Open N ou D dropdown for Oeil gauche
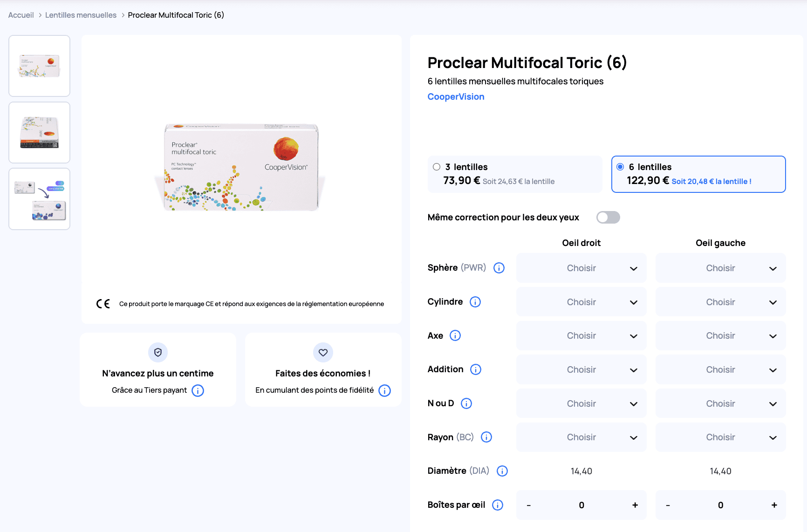Screen dimensions: 807x532 [721, 403]
